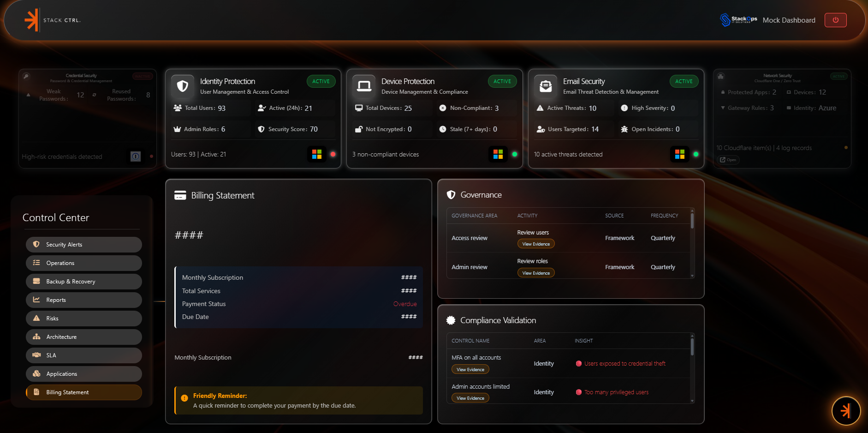Viewport: 868px width, 433px height.
Task: Click the Governance shield icon
Action: pos(451,195)
